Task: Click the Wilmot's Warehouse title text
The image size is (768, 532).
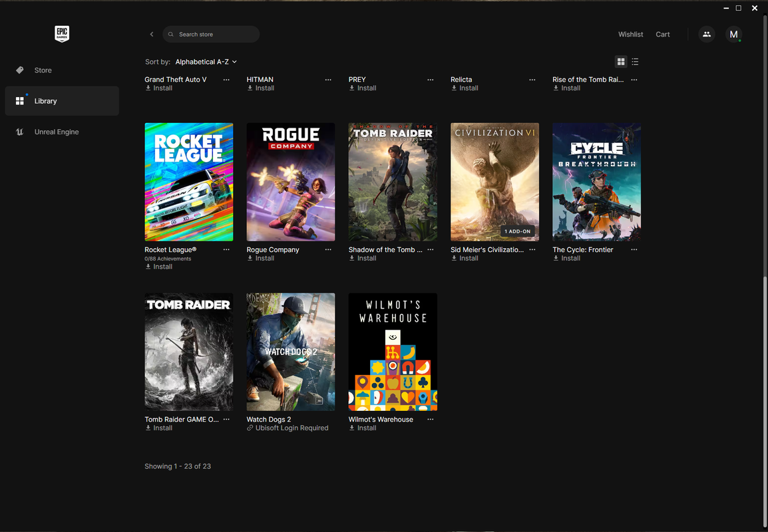Action: point(381,420)
